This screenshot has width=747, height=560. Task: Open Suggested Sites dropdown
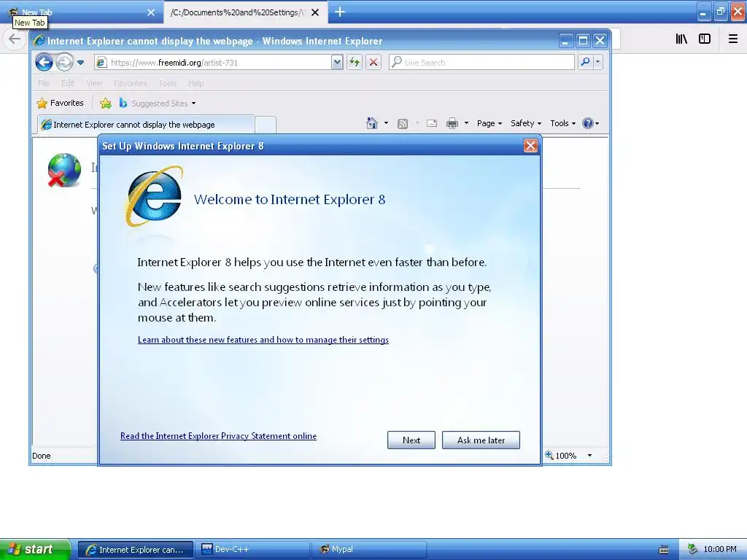pyautogui.click(x=158, y=103)
